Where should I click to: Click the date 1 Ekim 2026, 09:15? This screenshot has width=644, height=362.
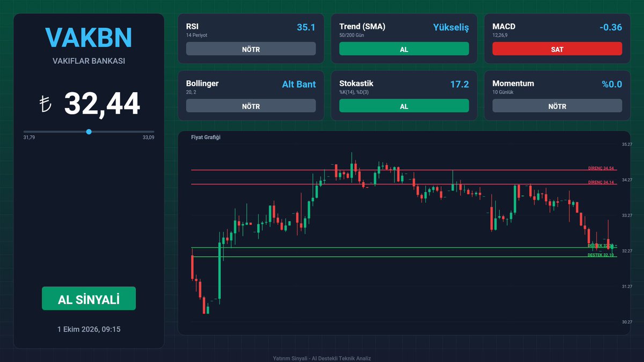coord(89,329)
